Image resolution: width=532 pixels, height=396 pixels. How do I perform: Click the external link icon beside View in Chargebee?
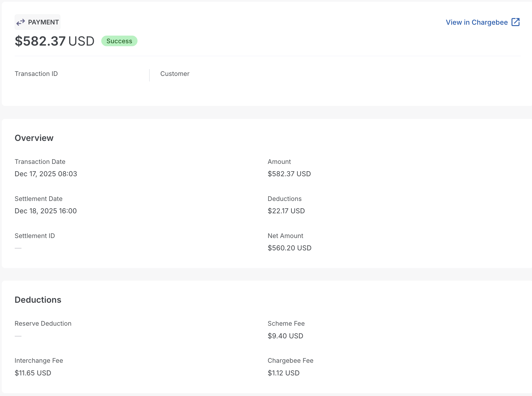point(516,22)
